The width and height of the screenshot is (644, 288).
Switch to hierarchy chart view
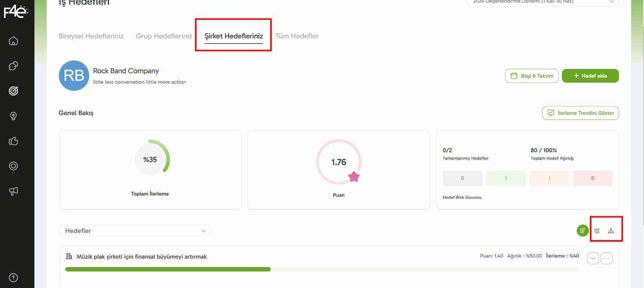click(x=611, y=231)
